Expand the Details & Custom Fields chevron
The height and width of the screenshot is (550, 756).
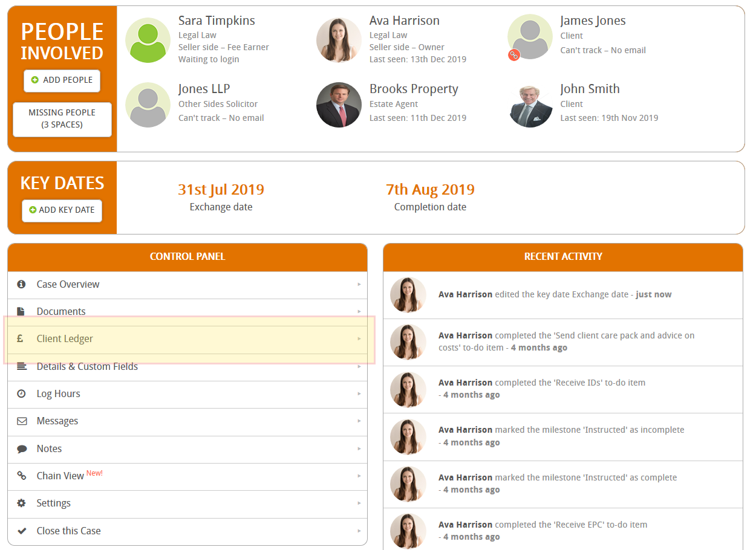click(359, 366)
